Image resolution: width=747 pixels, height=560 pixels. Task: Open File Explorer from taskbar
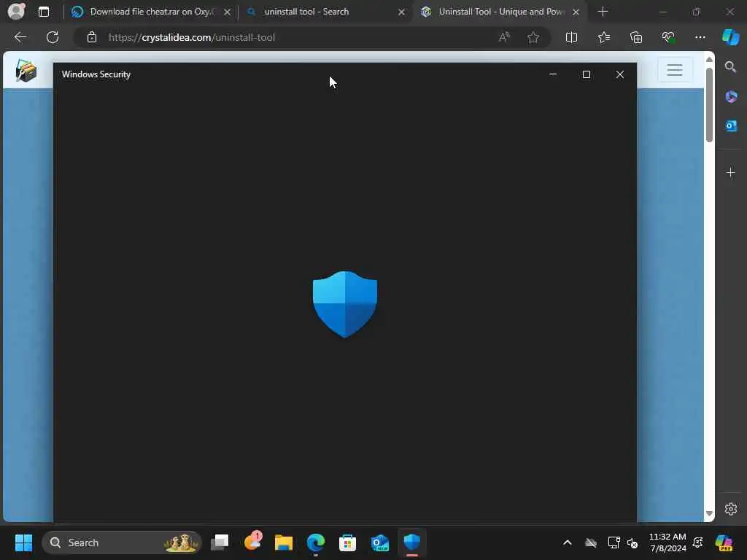tap(284, 542)
